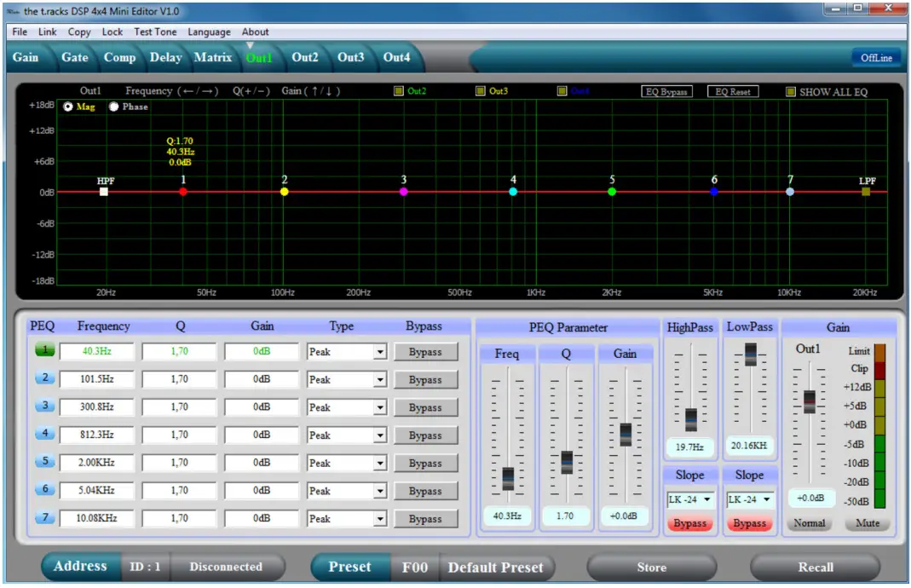Check the SHOW ALL EQ checkbox
This screenshot has height=588, width=911.
point(791,92)
